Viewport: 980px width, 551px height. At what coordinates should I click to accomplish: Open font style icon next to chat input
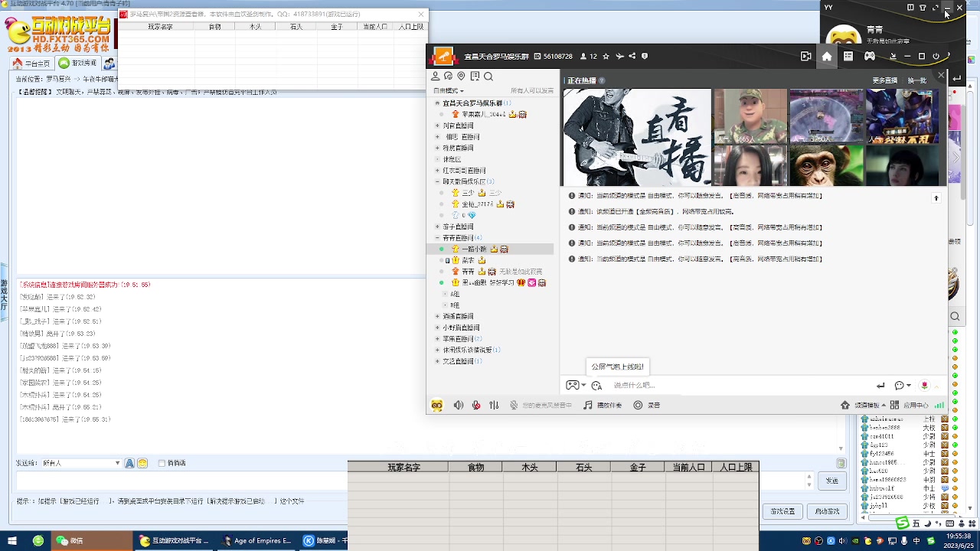point(596,386)
